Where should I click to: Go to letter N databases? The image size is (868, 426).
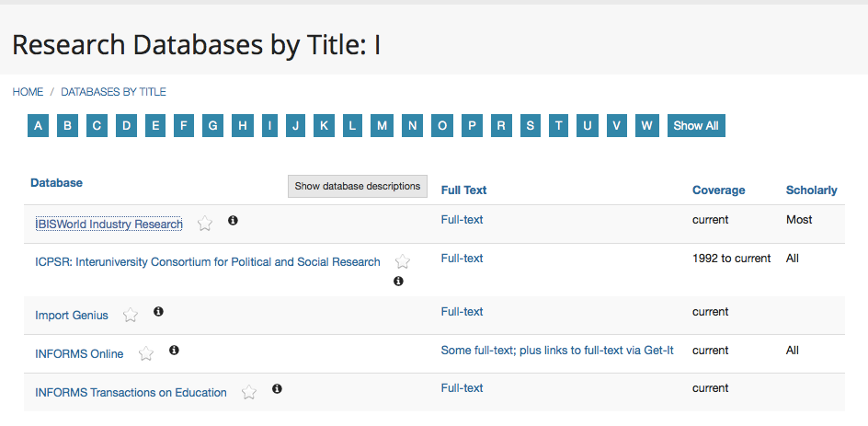[413, 126]
